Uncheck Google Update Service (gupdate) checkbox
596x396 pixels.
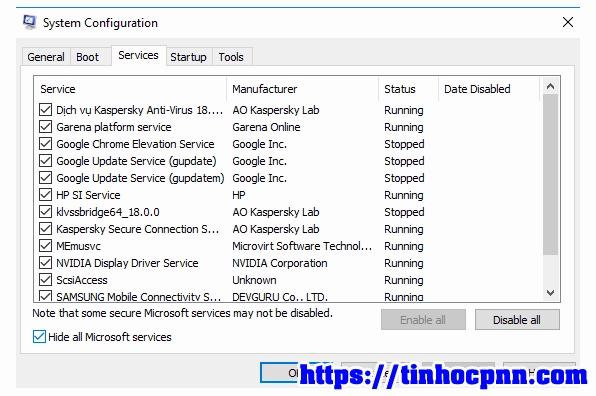click(x=46, y=161)
